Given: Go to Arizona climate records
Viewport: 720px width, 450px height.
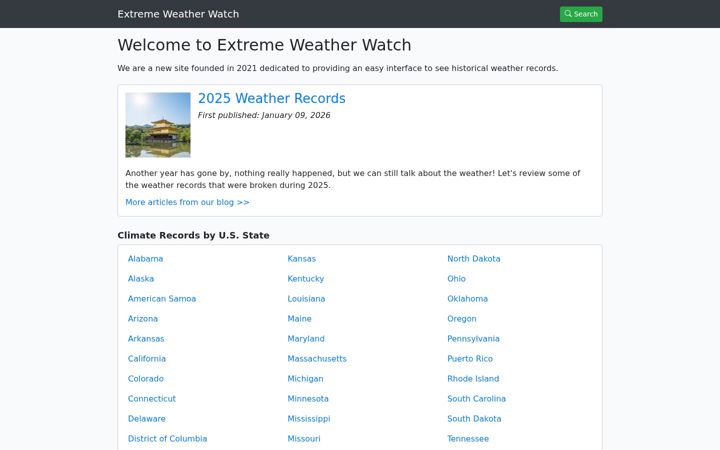Looking at the screenshot, I should click(x=142, y=319).
